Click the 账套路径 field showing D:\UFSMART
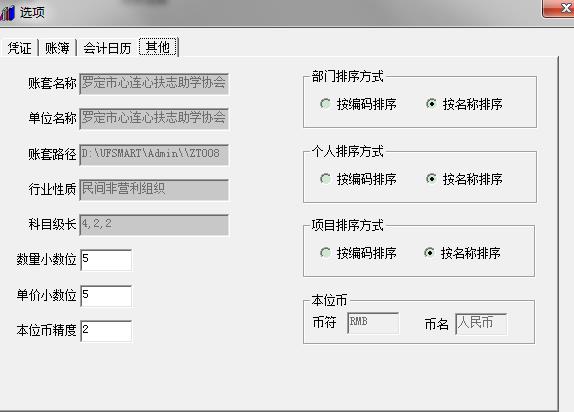 point(154,155)
